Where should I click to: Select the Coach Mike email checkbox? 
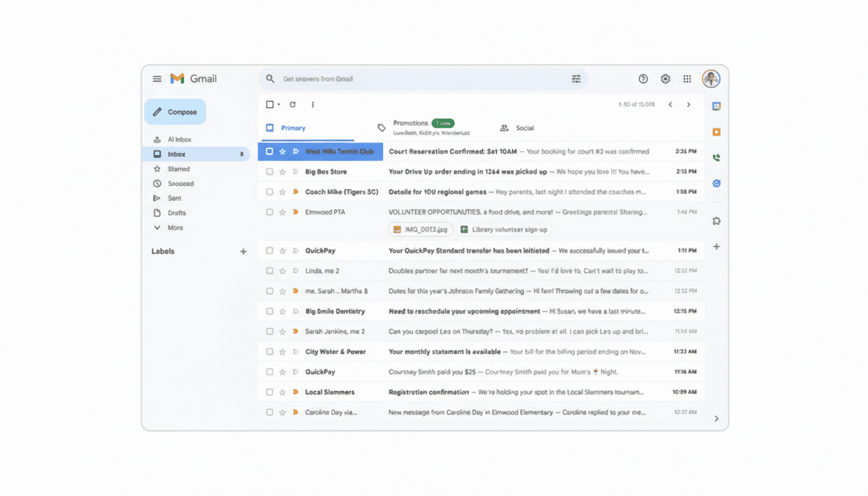(x=270, y=192)
